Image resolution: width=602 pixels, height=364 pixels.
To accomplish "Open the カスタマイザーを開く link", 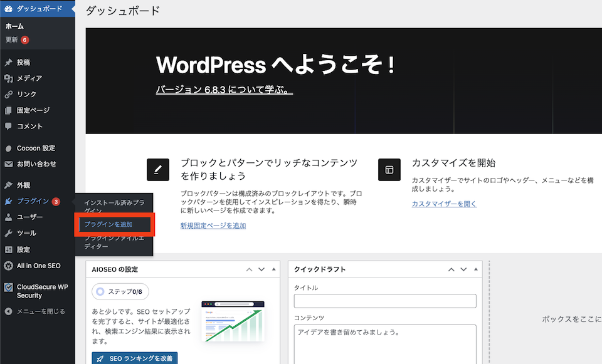I will [x=444, y=204].
